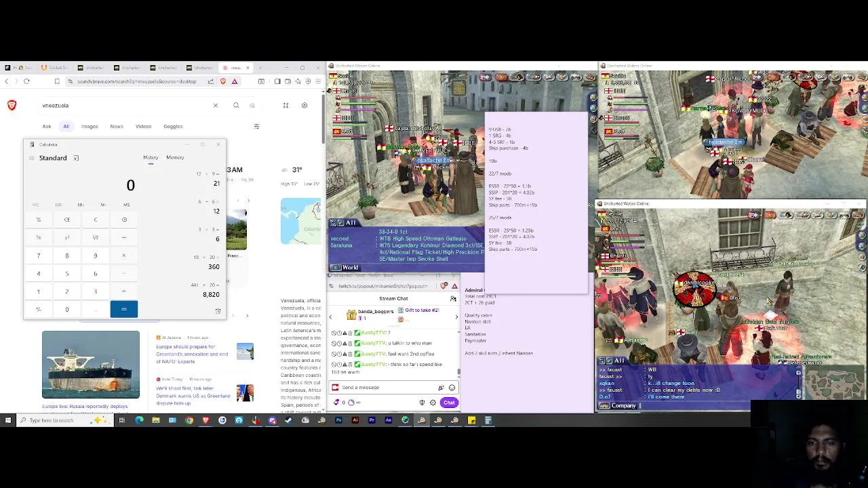The image size is (868, 488).
Task: Open Sticky Notes from the taskbar
Action: pyautogui.click(x=471, y=420)
